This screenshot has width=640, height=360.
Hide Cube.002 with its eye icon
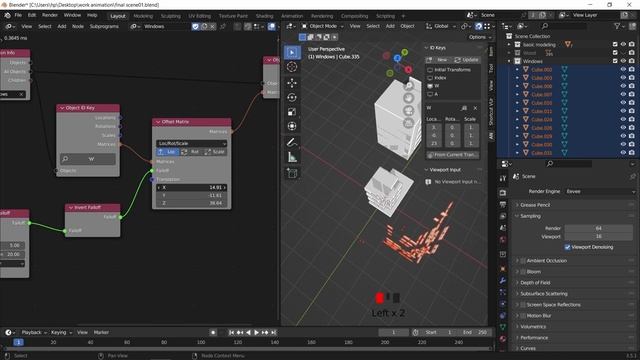click(x=623, y=69)
